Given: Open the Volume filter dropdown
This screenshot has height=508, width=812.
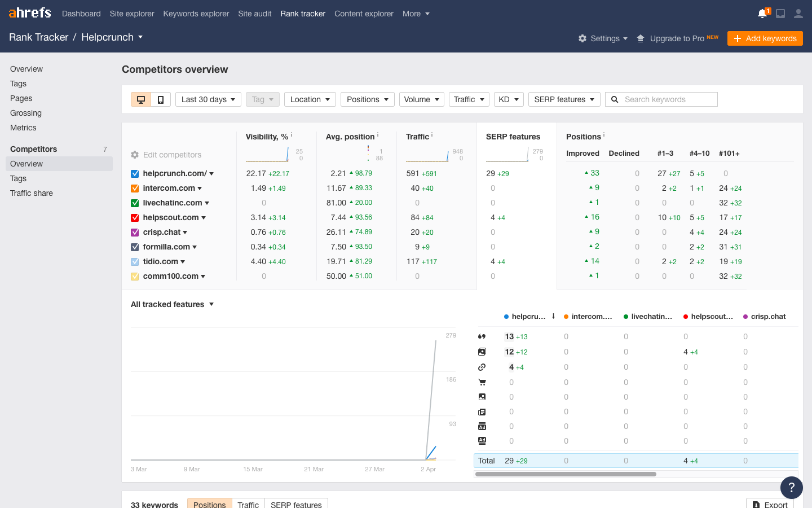Looking at the screenshot, I should pos(422,99).
